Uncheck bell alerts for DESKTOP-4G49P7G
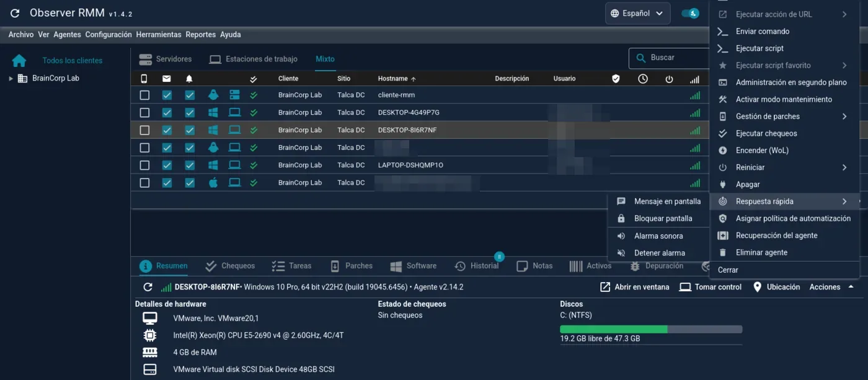868x380 pixels. [190, 112]
